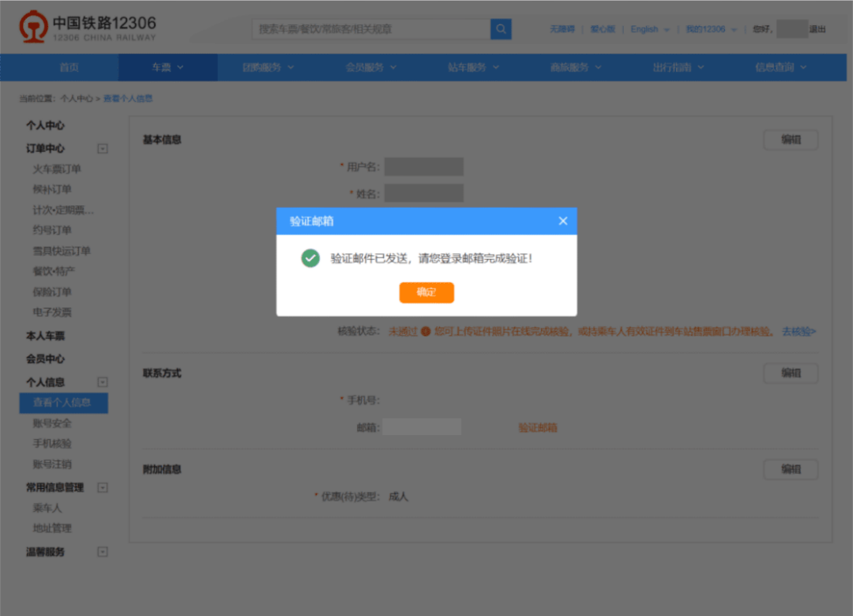The image size is (853, 616).
Task: Click the orange 确定 button
Action: pyautogui.click(x=426, y=292)
